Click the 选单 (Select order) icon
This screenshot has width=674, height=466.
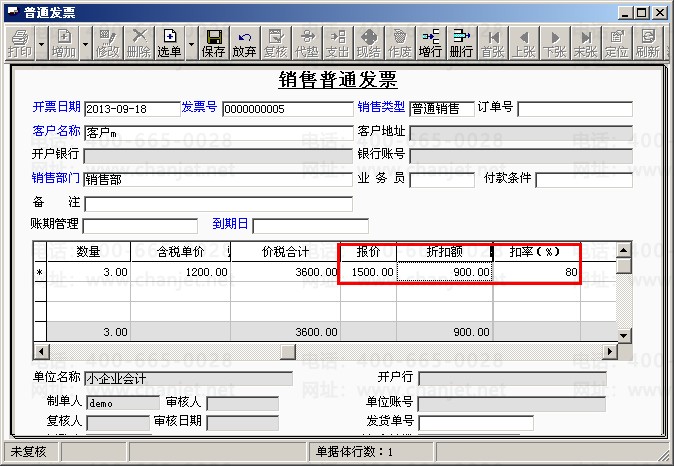coord(170,43)
